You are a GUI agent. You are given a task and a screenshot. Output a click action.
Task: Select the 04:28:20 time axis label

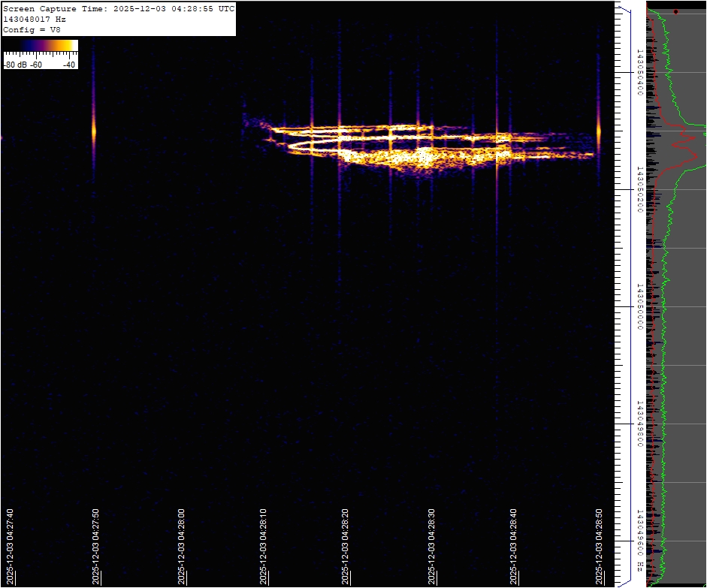click(x=345, y=547)
